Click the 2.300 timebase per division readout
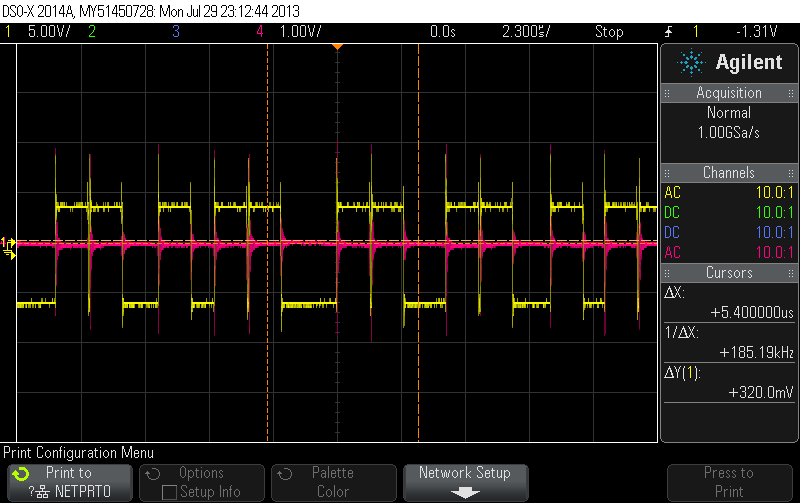The width and height of the screenshot is (800, 503). click(x=526, y=32)
